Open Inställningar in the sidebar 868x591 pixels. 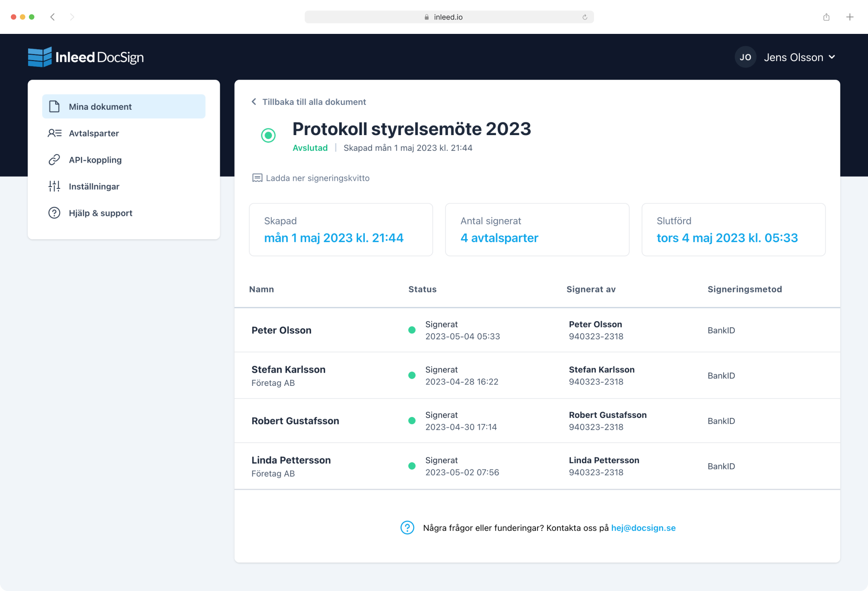pos(94,186)
